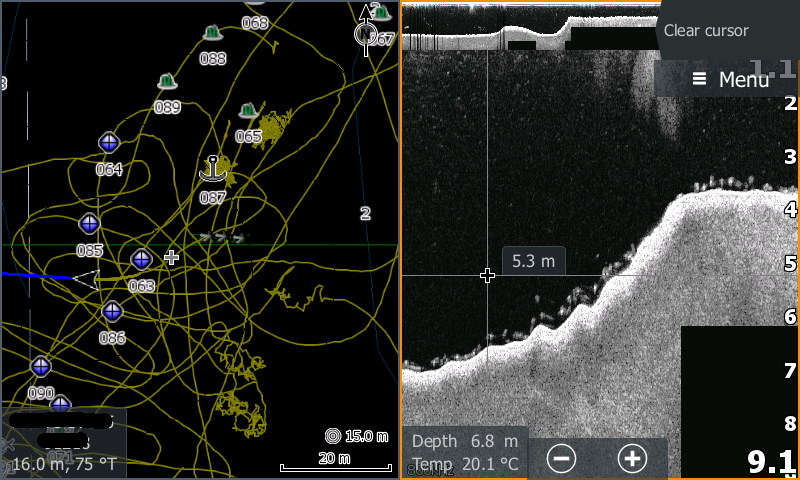Select waypoint 086 on the chart
Viewport: 800px width, 480px height.
112,311
